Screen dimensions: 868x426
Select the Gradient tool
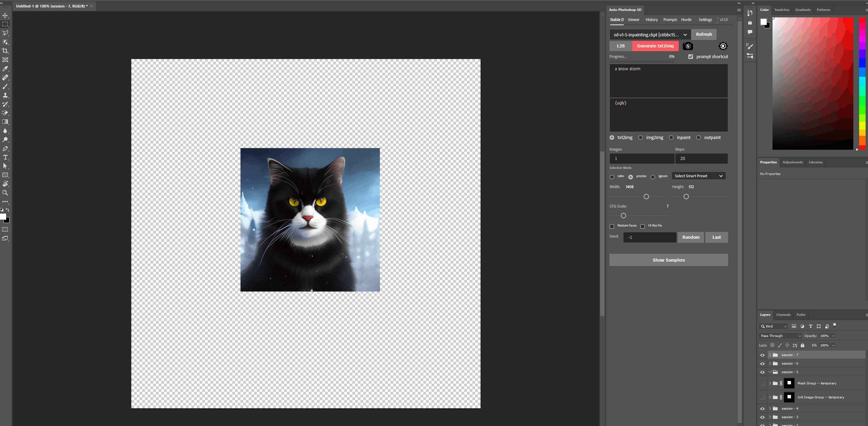click(5, 122)
